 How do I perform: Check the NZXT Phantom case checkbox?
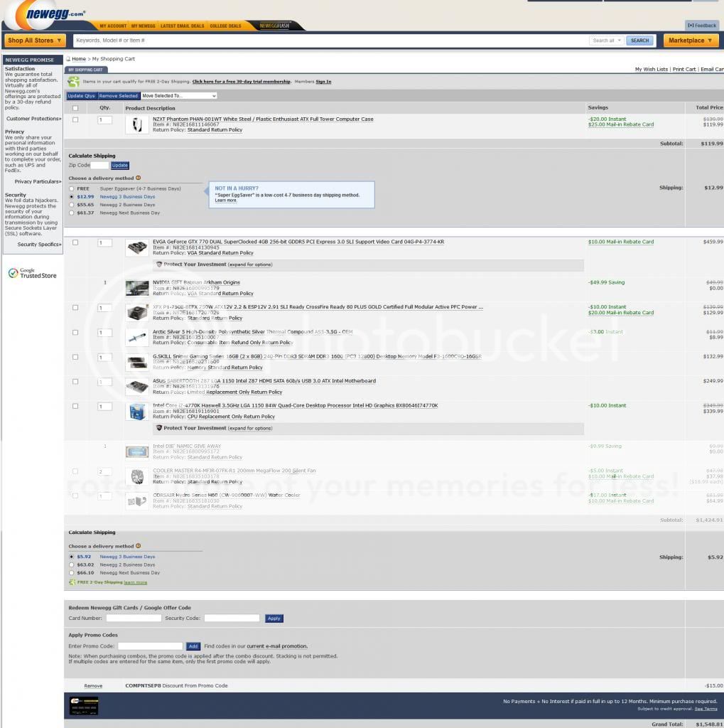(75, 119)
